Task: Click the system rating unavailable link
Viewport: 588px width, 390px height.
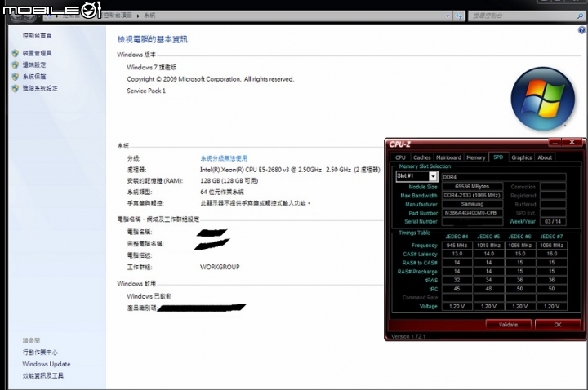Action: [224, 158]
